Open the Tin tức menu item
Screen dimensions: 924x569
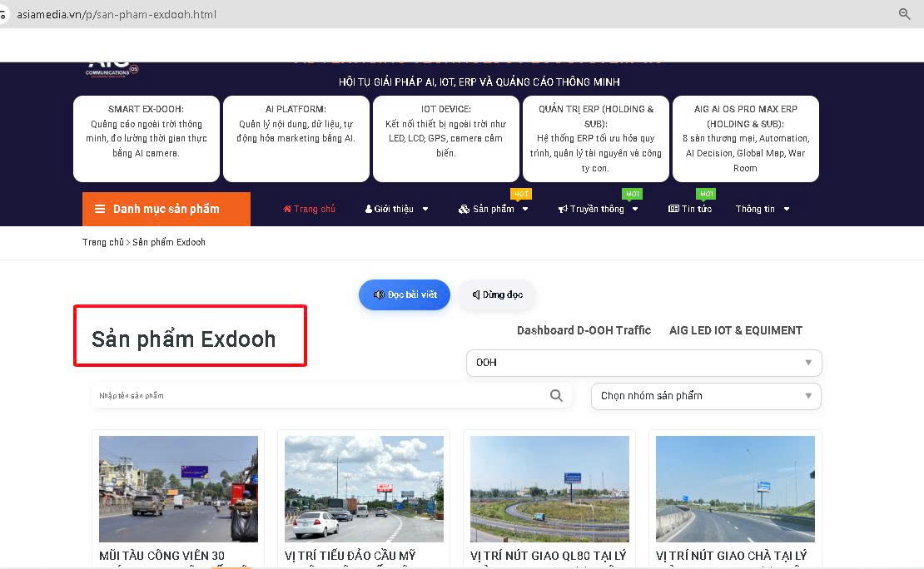click(x=690, y=209)
